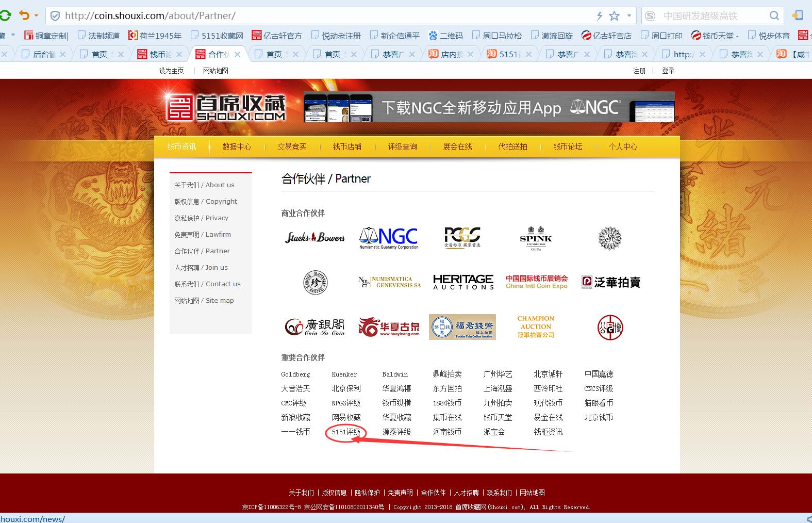Click 人才招聘 in the footer
The height and width of the screenshot is (523, 812).
(466, 493)
